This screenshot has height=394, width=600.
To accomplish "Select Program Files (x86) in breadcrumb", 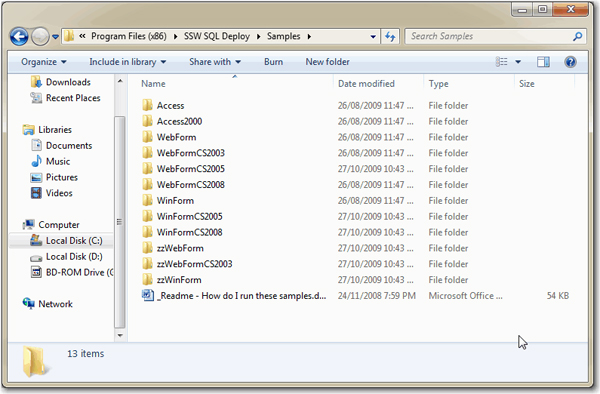I will [x=129, y=36].
